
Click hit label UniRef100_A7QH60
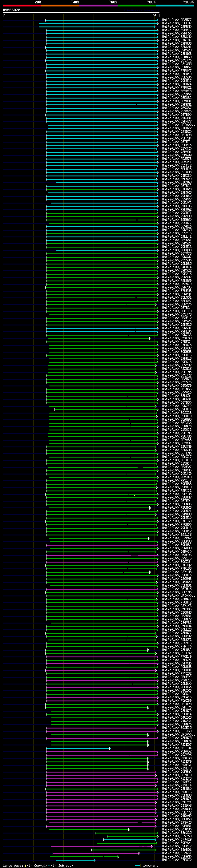176,525
